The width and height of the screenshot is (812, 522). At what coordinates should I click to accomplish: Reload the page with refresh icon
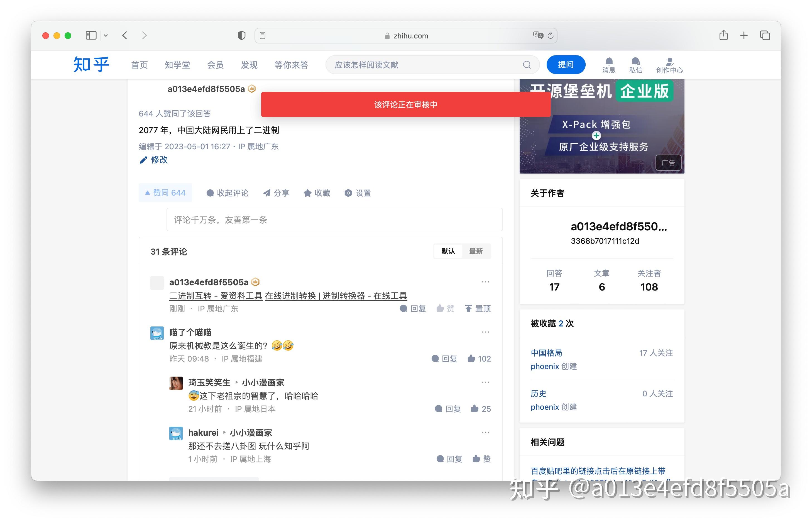pos(551,35)
